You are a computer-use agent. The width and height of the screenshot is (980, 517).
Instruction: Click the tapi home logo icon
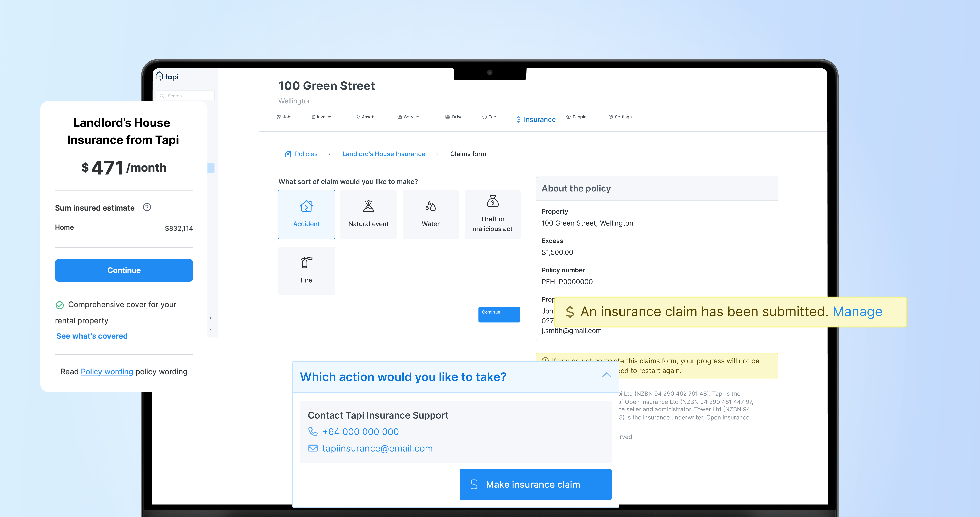(x=159, y=76)
